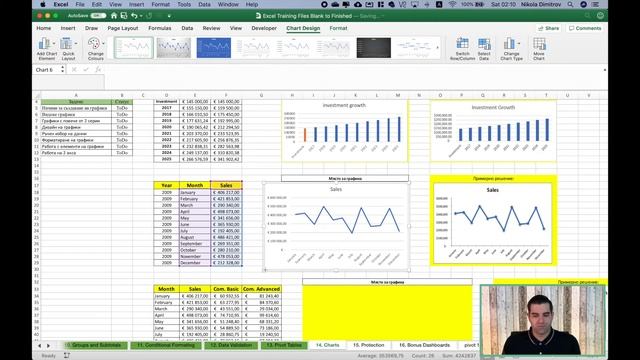Open the Change Chart Type dropdown arrow
Screen dimensions: 640x360
coord(519,43)
